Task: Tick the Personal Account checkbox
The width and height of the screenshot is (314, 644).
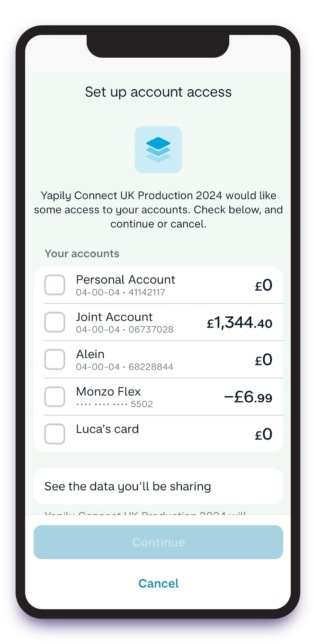Action: 55,285
